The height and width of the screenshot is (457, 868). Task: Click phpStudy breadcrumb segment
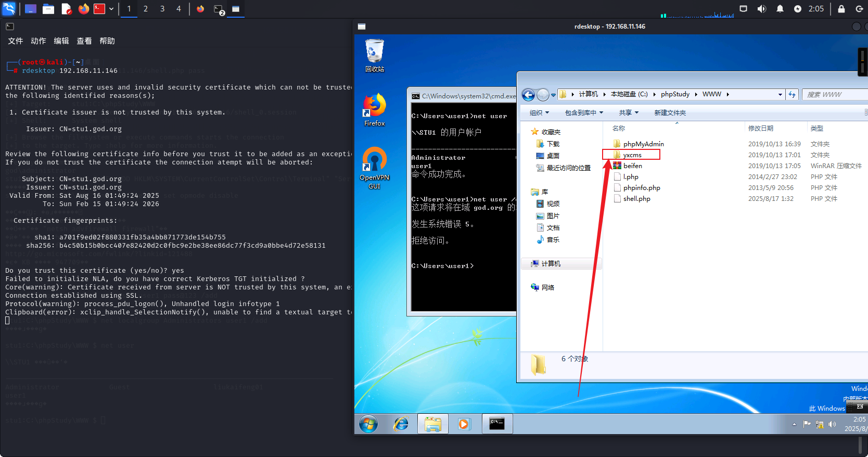(675, 94)
